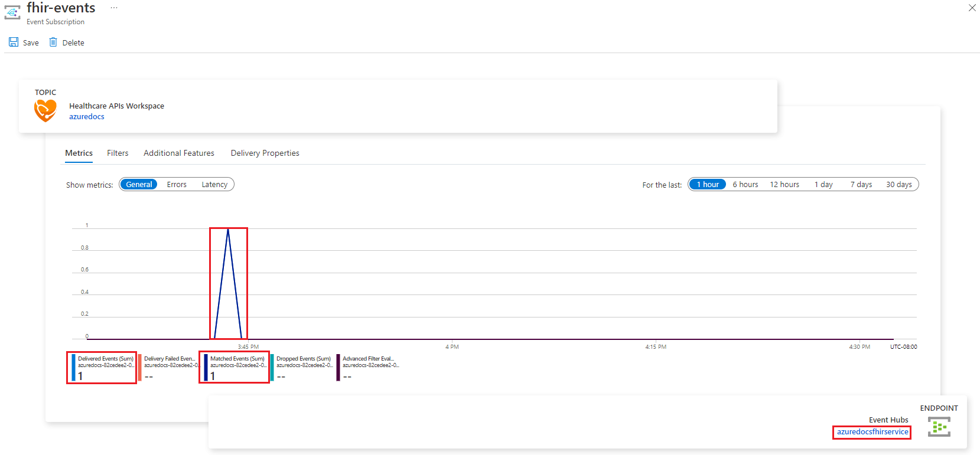The width and height of the screenshot is (980, 455).
Task: Open the Additional Features tab
Action: [179, 153]
